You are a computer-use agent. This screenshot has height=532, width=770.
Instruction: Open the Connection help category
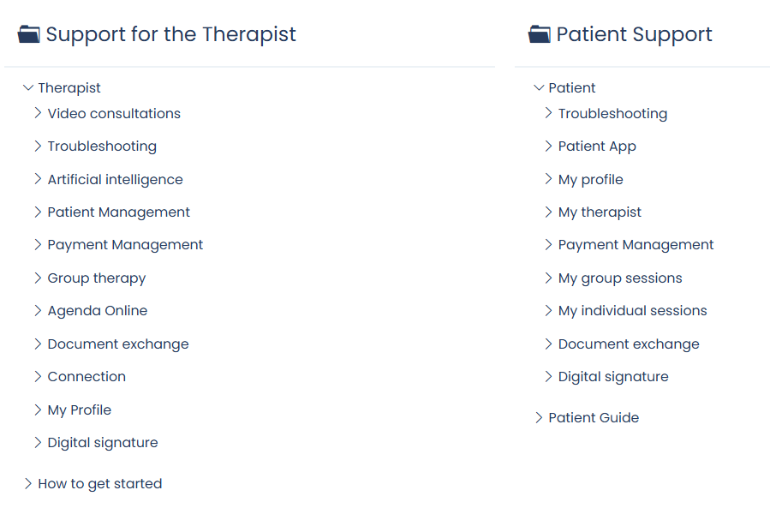pos(87,377)
